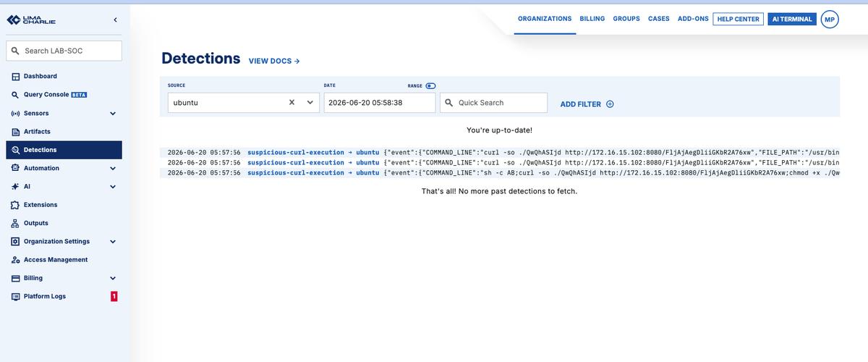The width and height of the screenshot is (868, 362).
Task: Open the Organizations tab
Action: (545, 19)
